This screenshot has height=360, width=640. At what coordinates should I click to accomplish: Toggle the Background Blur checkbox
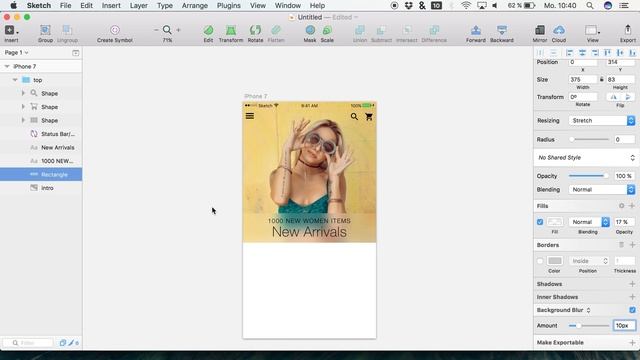(632, 310)
